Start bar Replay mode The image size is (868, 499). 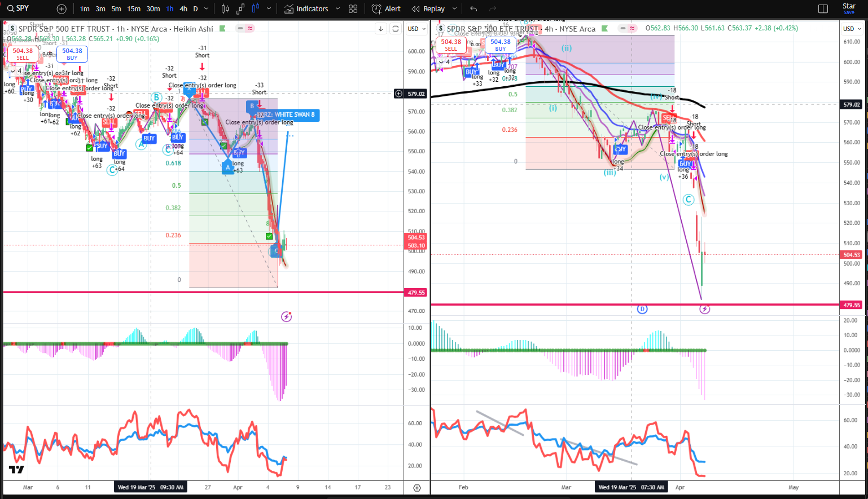tap(428, 9)
